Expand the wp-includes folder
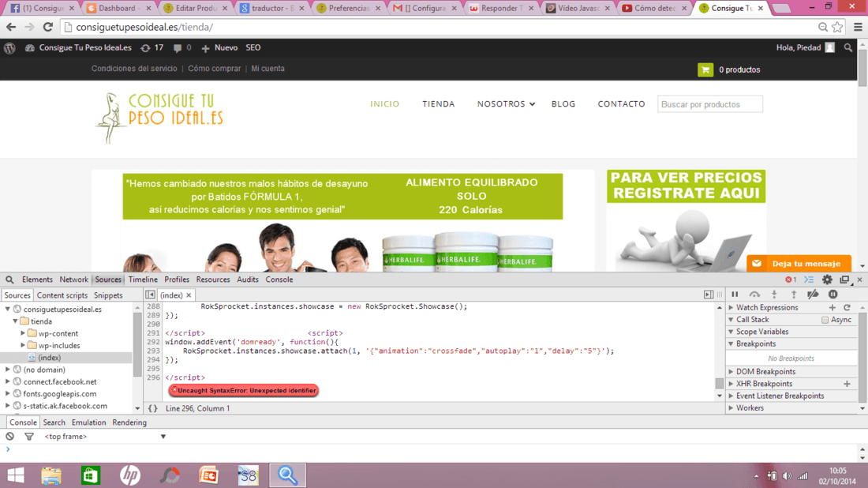The image size is (868, 488). pos(23,346)
